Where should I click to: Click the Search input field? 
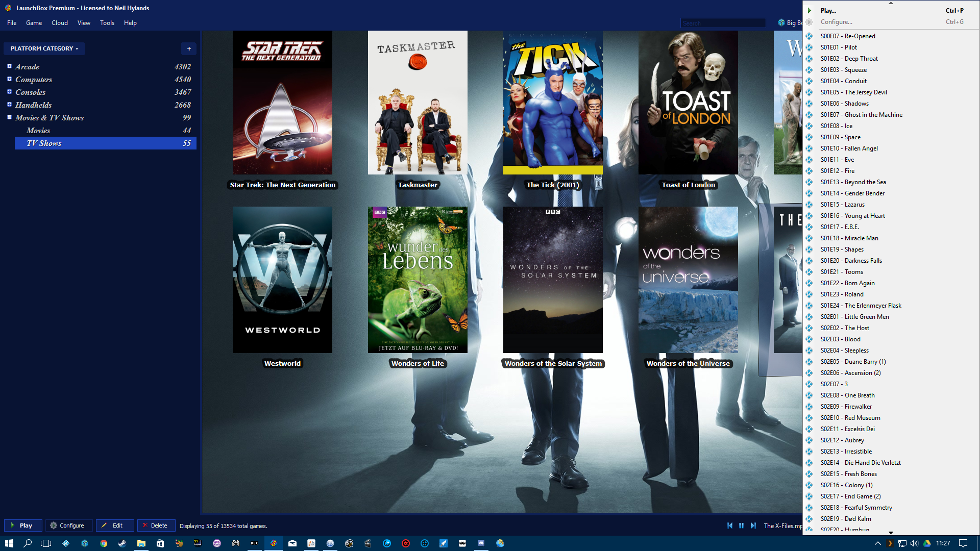tap(723, 23)
